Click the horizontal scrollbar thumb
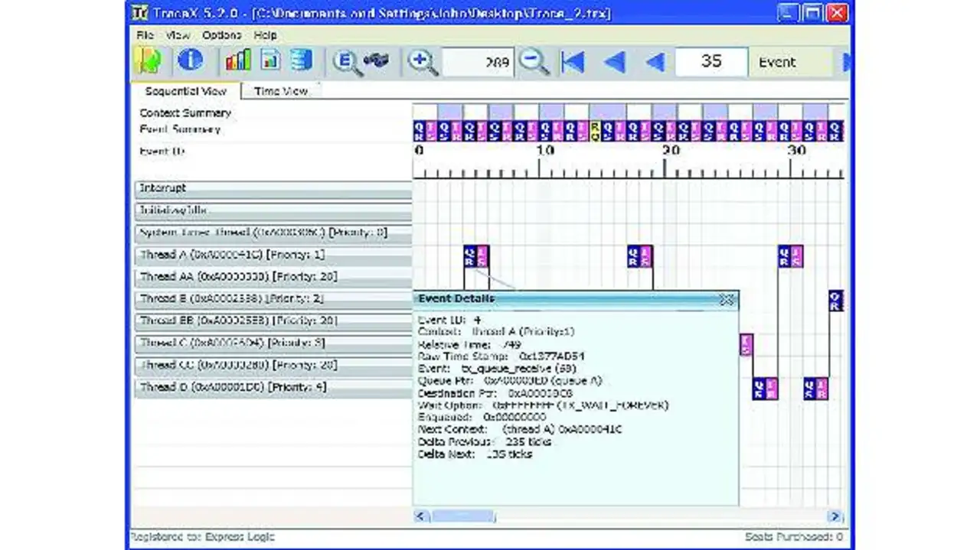980x550 pixels. coord(462,516)
